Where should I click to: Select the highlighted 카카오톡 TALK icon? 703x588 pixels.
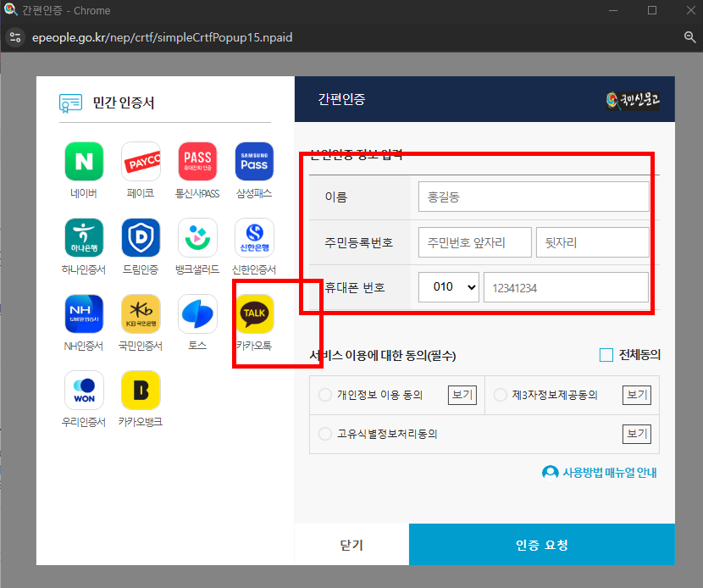253,314
